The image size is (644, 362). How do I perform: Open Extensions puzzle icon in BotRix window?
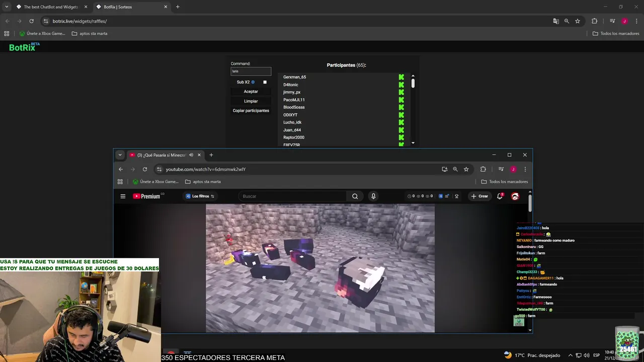pos(594,21)
